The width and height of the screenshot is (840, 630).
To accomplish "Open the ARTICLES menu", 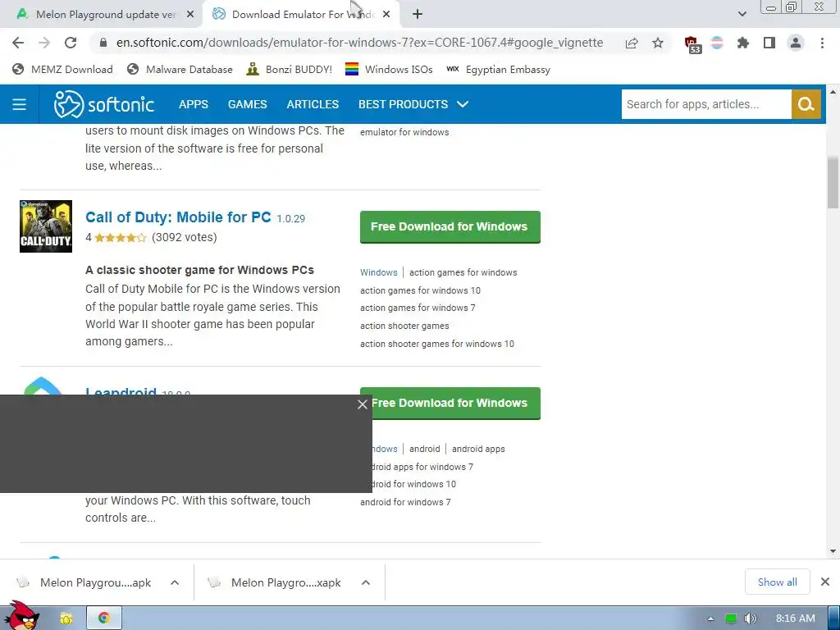I will [313, 104].
